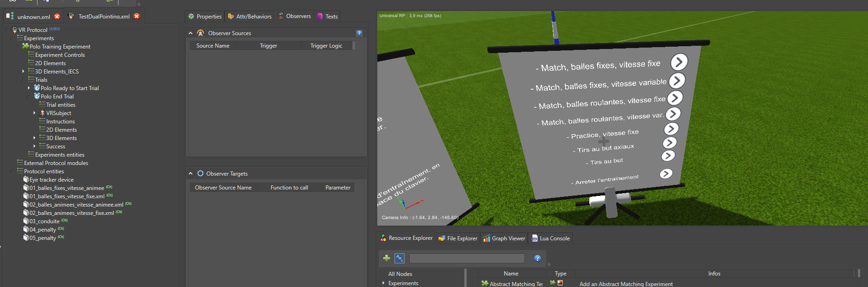Screen dimensions: 868x287
Task: Select External Protocol modules in the tree
Action: coord(56,163)
